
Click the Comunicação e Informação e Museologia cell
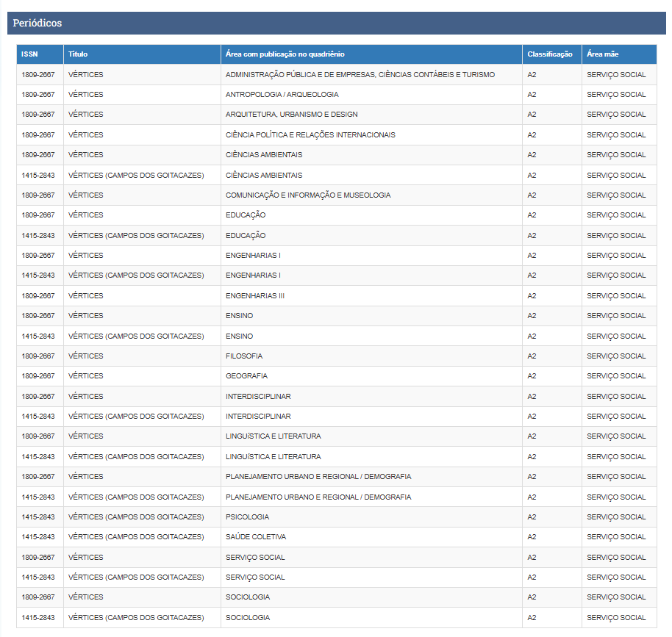308,195
